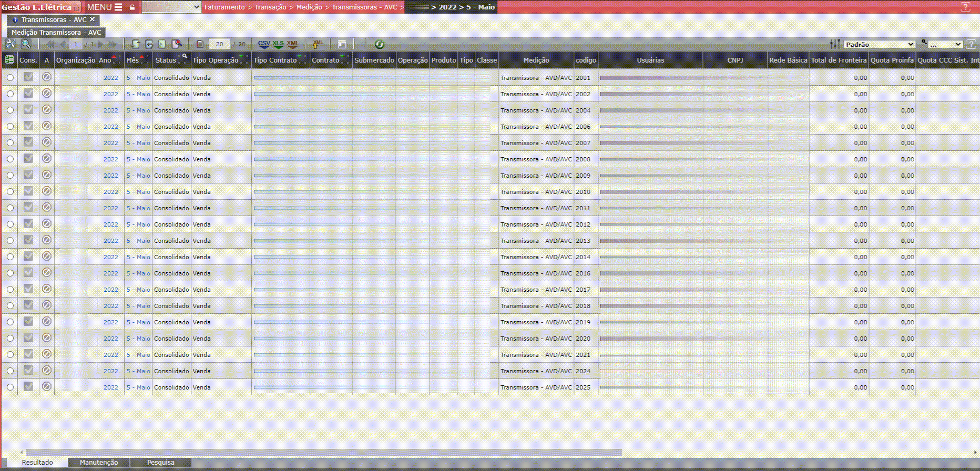This screenshot has width=980, height=471.
Task: Click the green refresh icon
Action: [379, 44]
